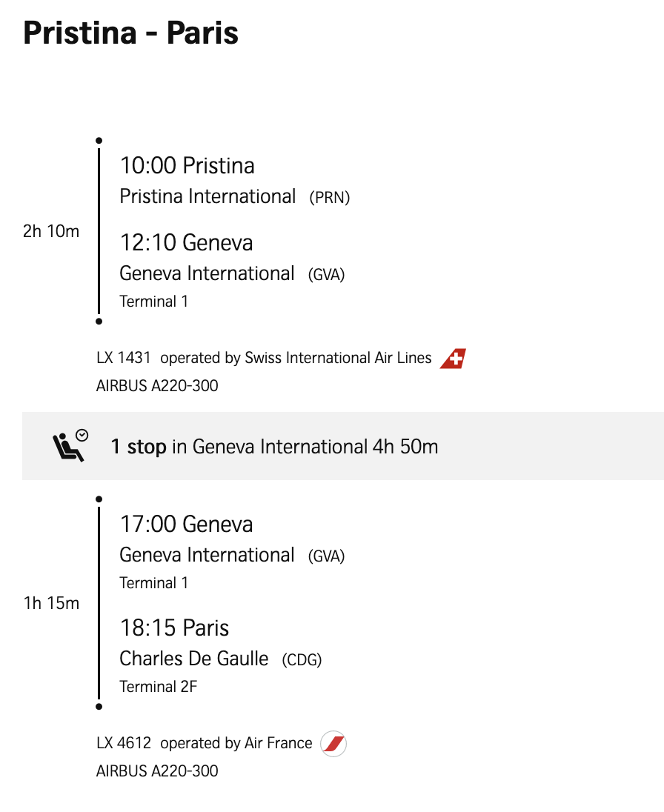Select the 18:15 Paris arrival time
The width and height of the screenshot is (664, 812).
(x=174, y=628)
